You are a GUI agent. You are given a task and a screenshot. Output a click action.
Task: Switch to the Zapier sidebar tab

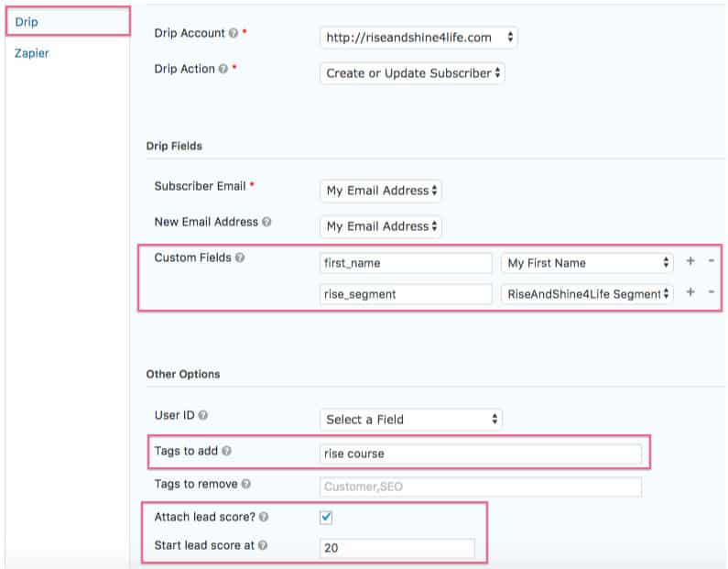[32, 53]
